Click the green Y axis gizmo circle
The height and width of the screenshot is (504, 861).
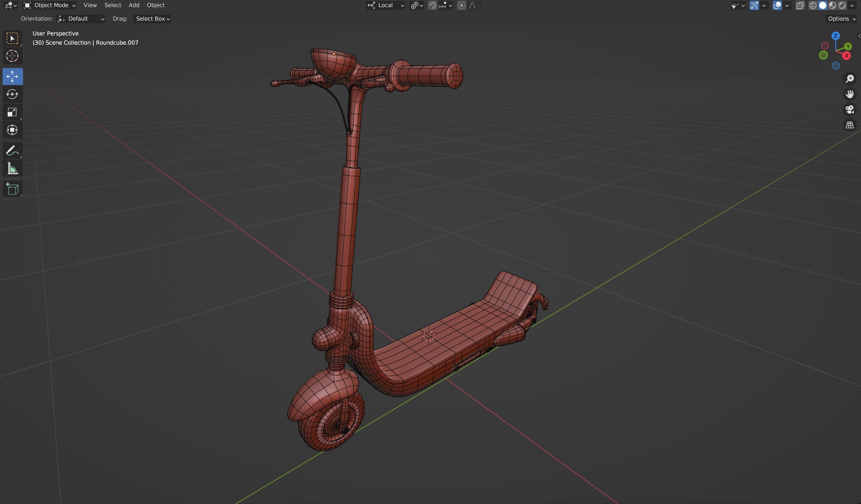click(x=848, y=46)
